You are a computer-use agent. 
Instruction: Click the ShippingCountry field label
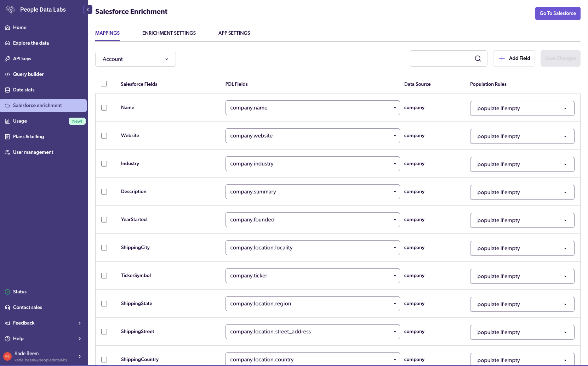click(140, 360)
